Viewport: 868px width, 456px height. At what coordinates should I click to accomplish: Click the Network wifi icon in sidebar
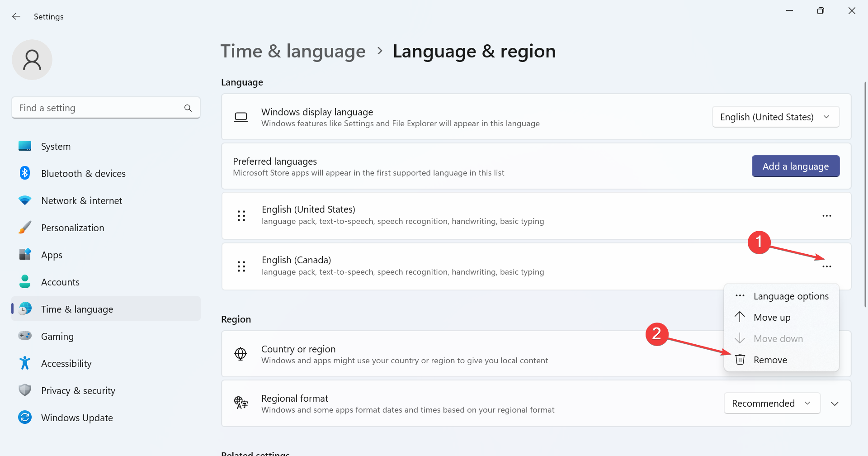coord(25,200)
